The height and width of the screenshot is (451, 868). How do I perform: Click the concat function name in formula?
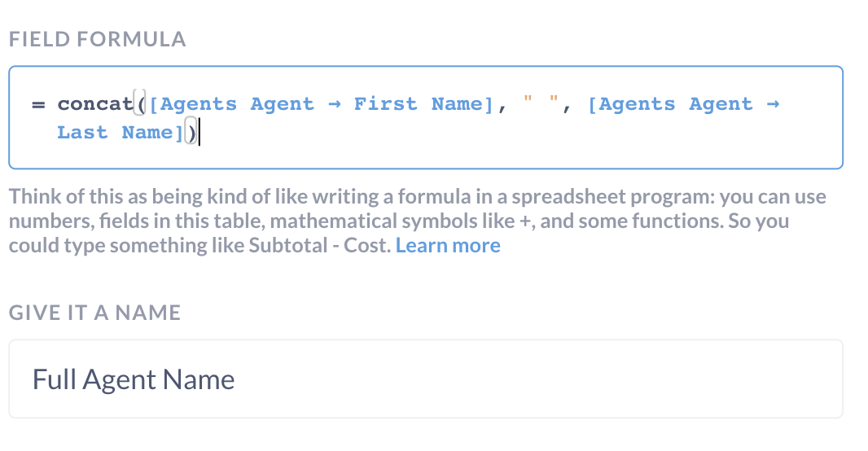point(95,103)
